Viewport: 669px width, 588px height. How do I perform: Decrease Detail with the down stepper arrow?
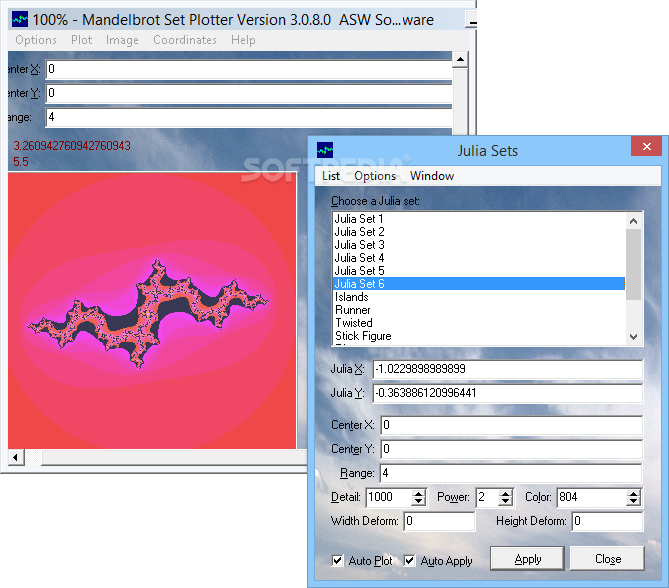coord(419,502)
